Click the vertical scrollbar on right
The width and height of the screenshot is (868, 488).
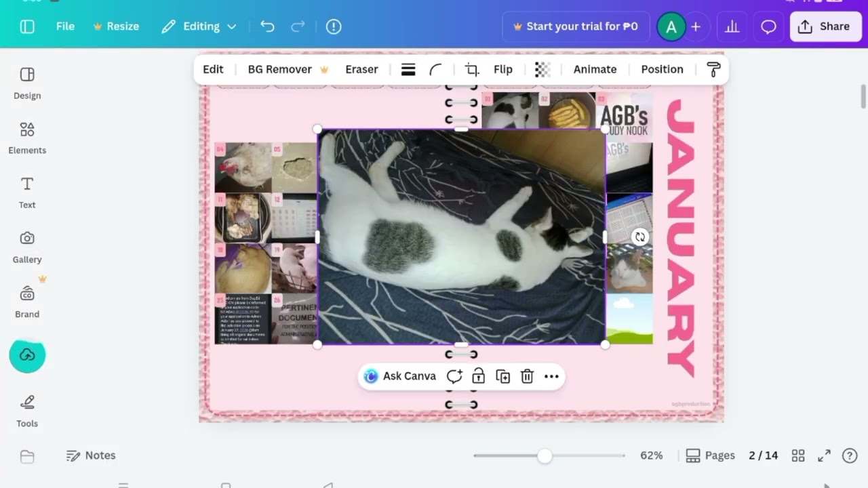point(863,96)
